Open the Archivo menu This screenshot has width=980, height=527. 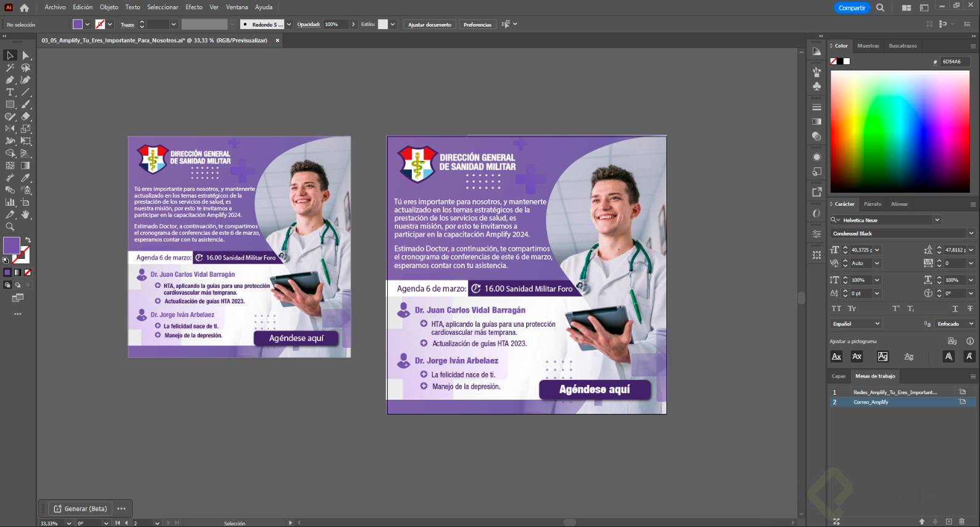pos(55,7)
